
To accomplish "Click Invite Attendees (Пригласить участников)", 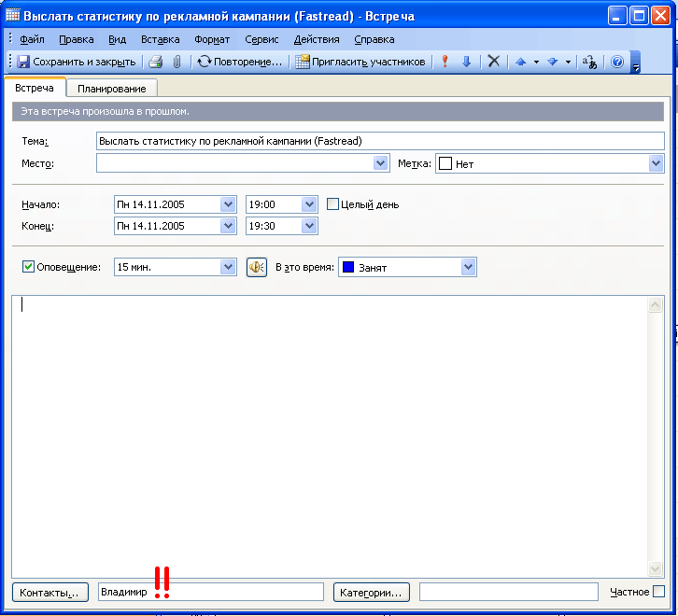I will tap(360, 62).
